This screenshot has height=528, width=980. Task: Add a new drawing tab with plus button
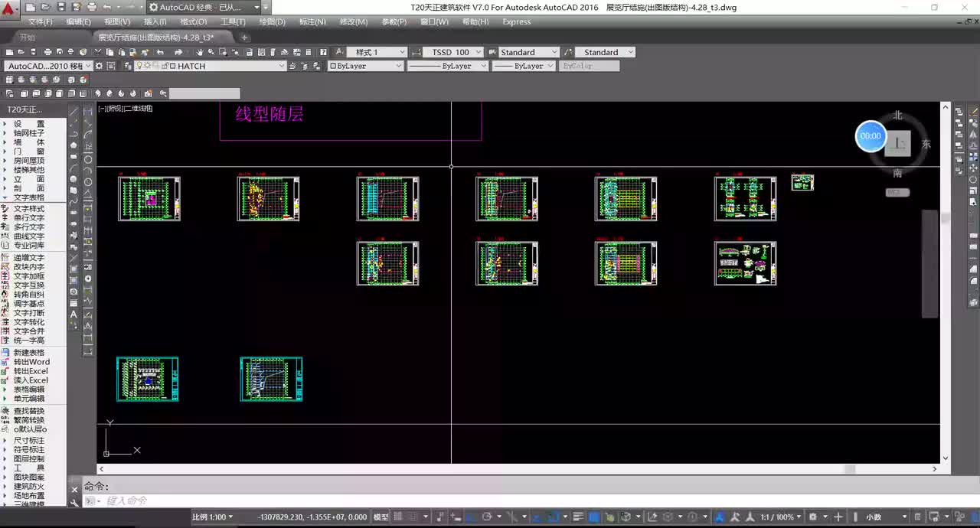coord(245,37)
